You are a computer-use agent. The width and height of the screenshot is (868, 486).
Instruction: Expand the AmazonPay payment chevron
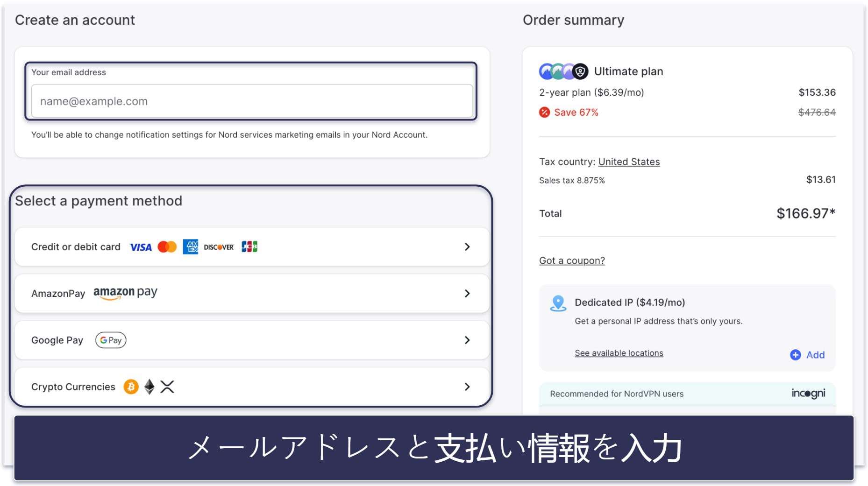[467, 293]
